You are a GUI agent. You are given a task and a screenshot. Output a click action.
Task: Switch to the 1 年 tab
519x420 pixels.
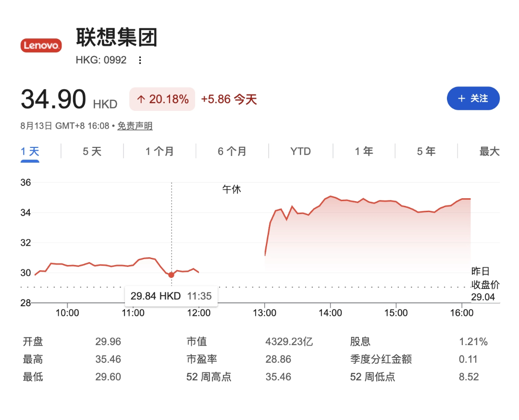364,152
